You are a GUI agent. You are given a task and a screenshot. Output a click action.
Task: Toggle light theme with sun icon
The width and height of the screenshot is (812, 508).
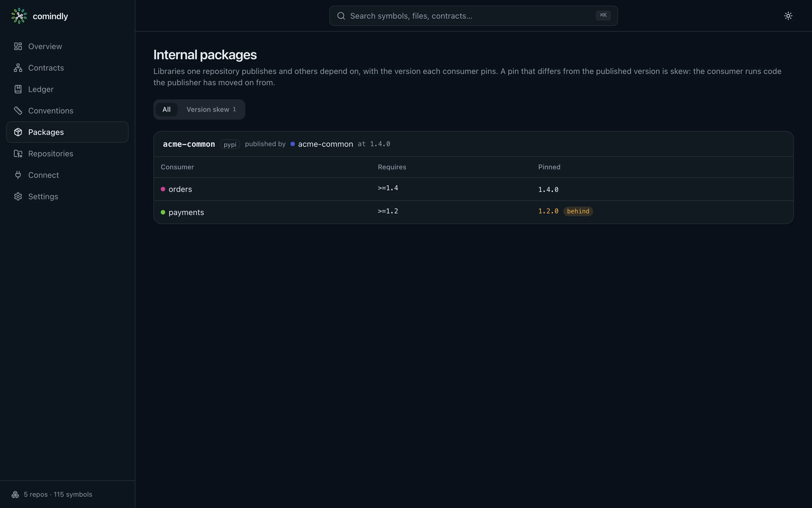point(788,16)
